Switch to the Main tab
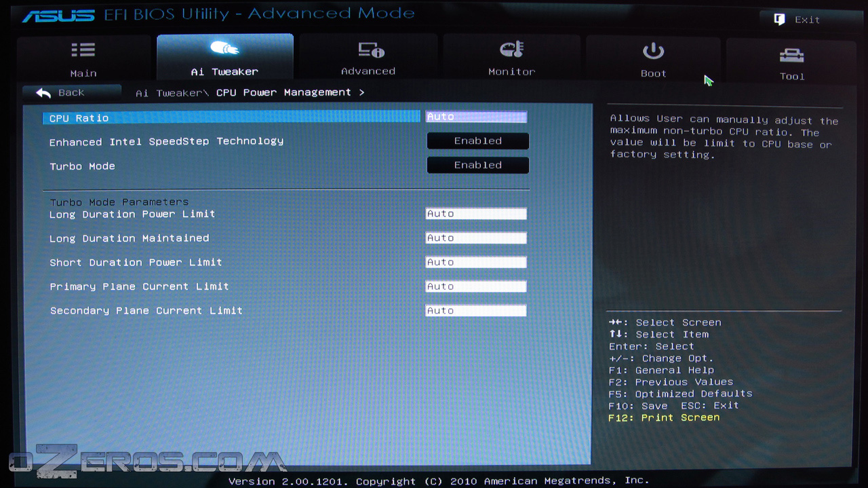This screenshot has width=868, height=488. pyautogui.click(x=84, y=59)
